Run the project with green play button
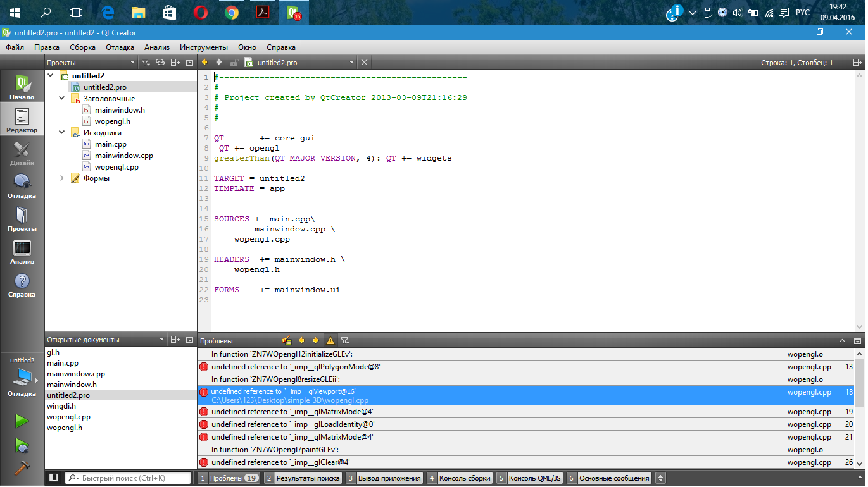 pos(22,421)
